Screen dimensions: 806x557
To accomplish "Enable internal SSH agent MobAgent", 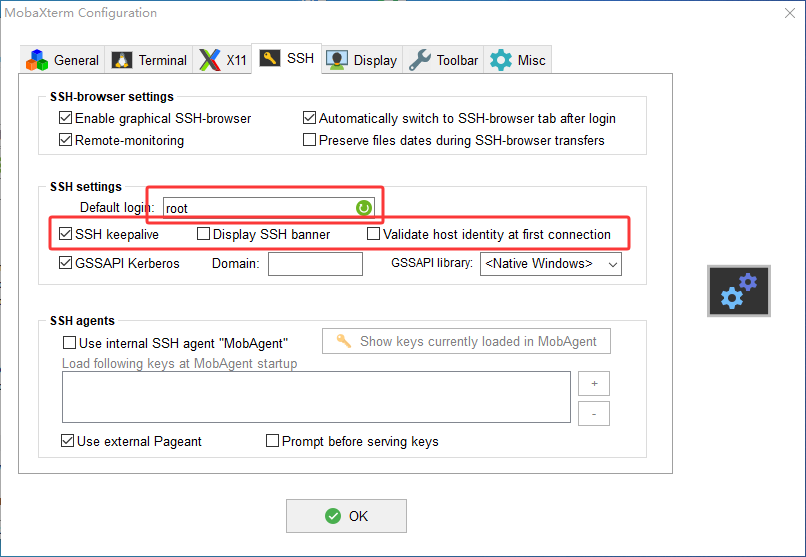I will [x=69, y=343].
